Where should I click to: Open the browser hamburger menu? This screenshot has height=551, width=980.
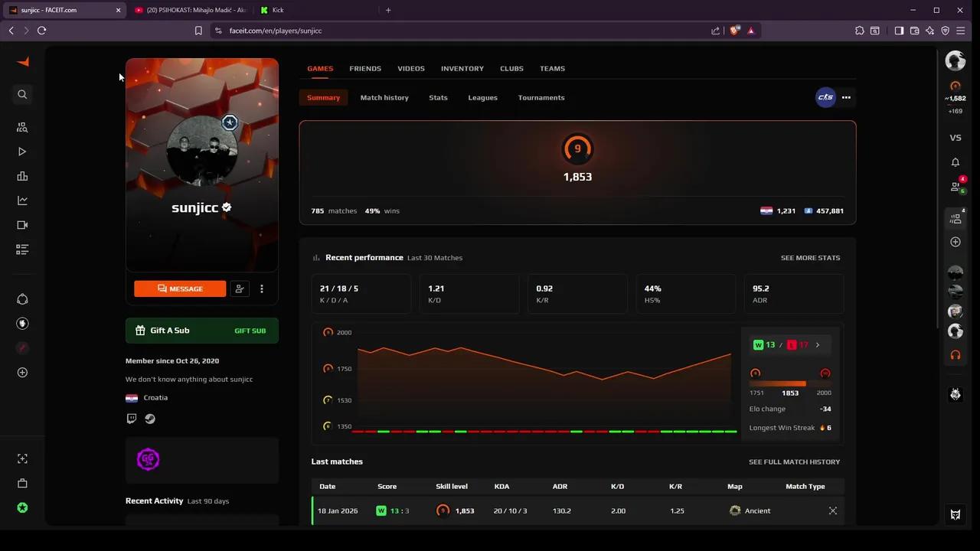coord(960,31)
